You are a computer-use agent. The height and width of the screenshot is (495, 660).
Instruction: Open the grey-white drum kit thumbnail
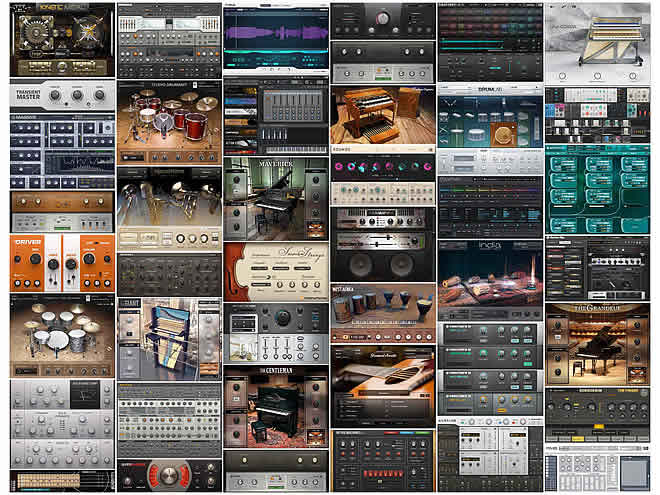[62, 335]
